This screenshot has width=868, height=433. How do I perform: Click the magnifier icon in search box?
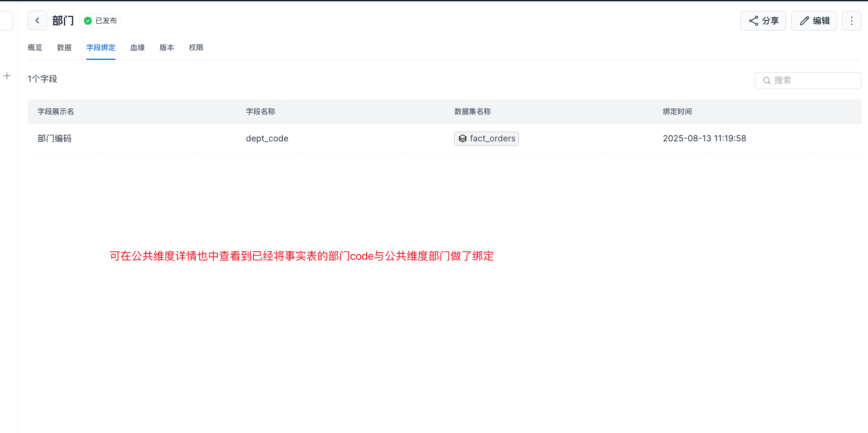click(767, 81)
